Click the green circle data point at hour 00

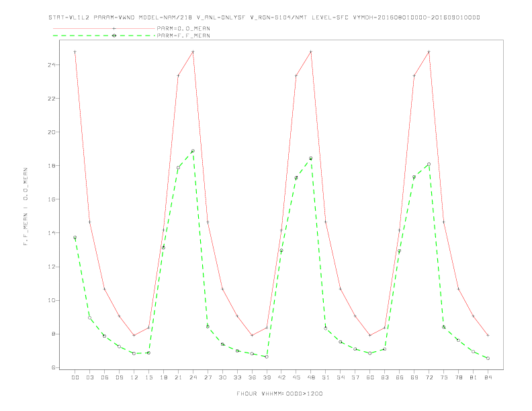point(75,237)
